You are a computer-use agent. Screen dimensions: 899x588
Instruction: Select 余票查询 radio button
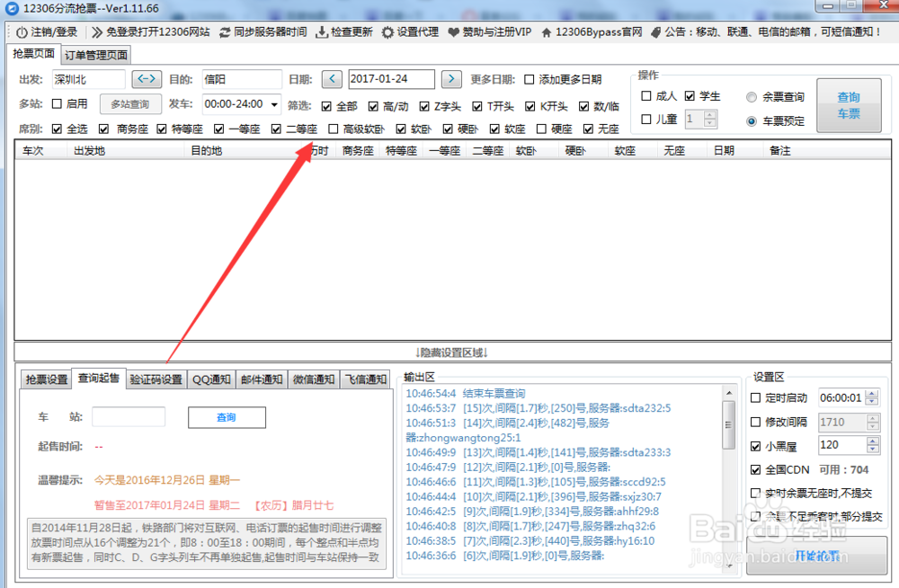(751, 97)
